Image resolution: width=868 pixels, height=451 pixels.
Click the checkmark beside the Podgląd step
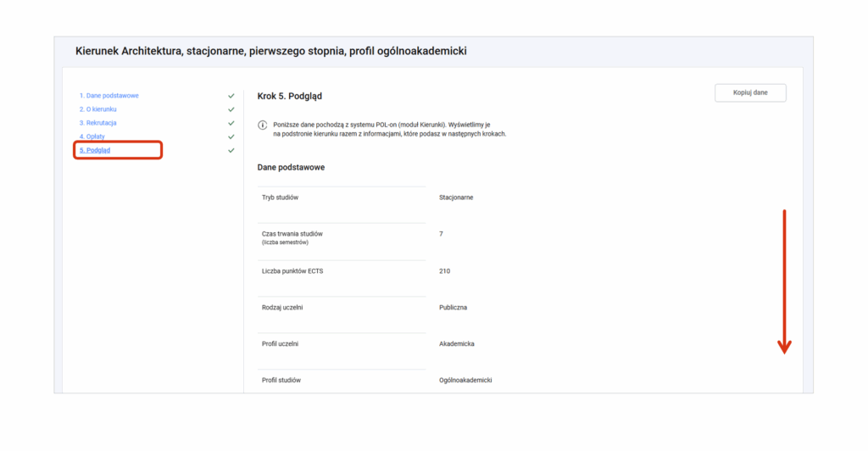(x=231, y=150)
